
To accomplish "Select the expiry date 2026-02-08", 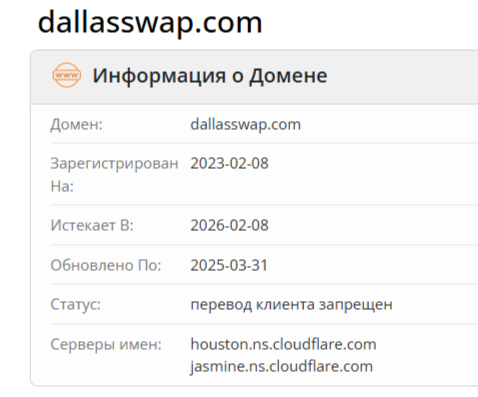I will point(229,225).
